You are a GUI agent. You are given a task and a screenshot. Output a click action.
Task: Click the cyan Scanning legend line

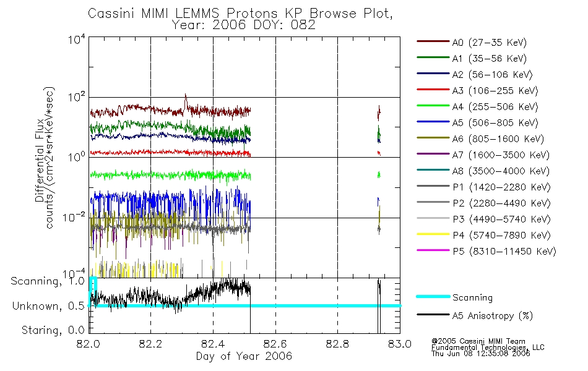pos(433,296)
